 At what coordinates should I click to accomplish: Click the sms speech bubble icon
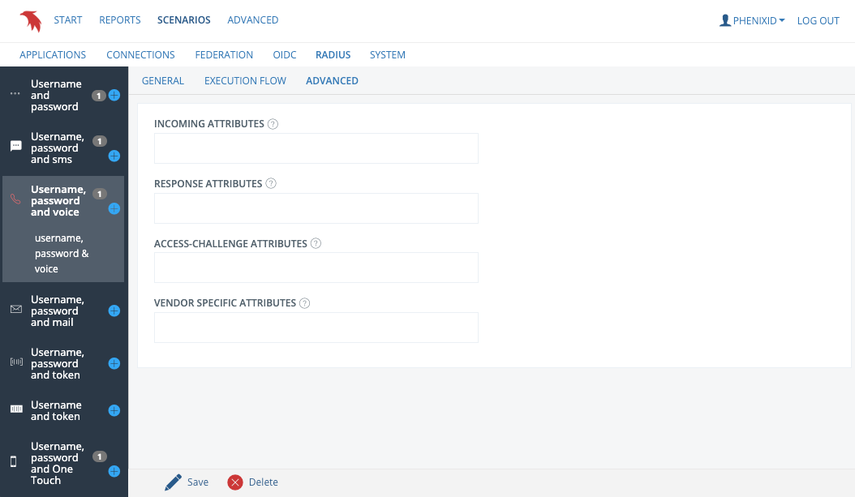click(x=16, y=146)
